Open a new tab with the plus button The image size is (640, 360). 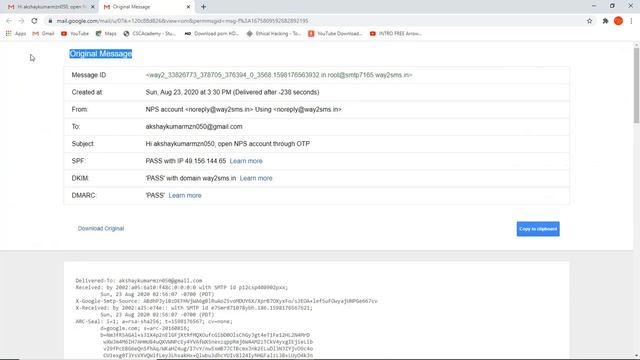tap(203, 7)
